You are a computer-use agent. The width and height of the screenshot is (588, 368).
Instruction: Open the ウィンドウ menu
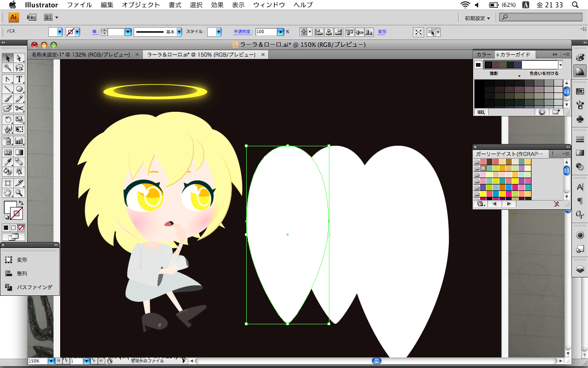click(269, 5)
